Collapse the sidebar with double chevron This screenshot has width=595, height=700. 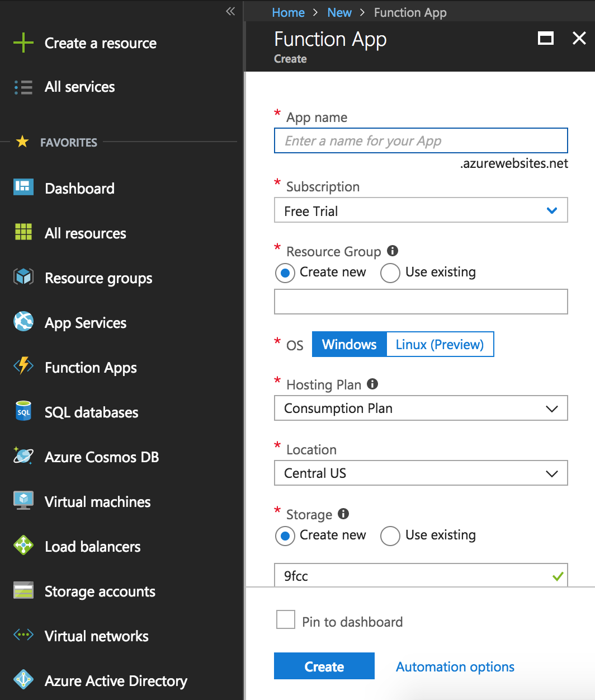click(230, 11)
